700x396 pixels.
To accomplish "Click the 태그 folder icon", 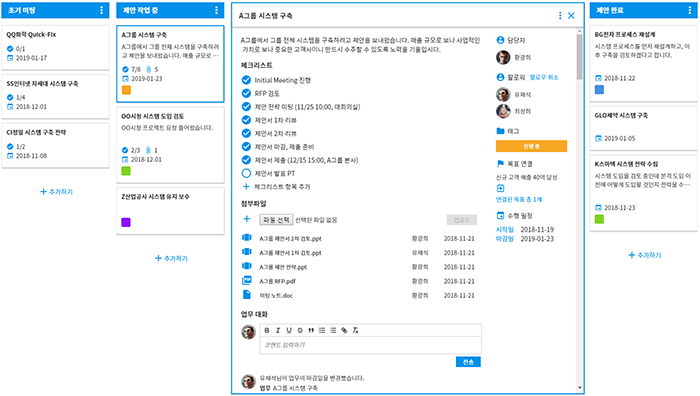I will click(500, 131).
